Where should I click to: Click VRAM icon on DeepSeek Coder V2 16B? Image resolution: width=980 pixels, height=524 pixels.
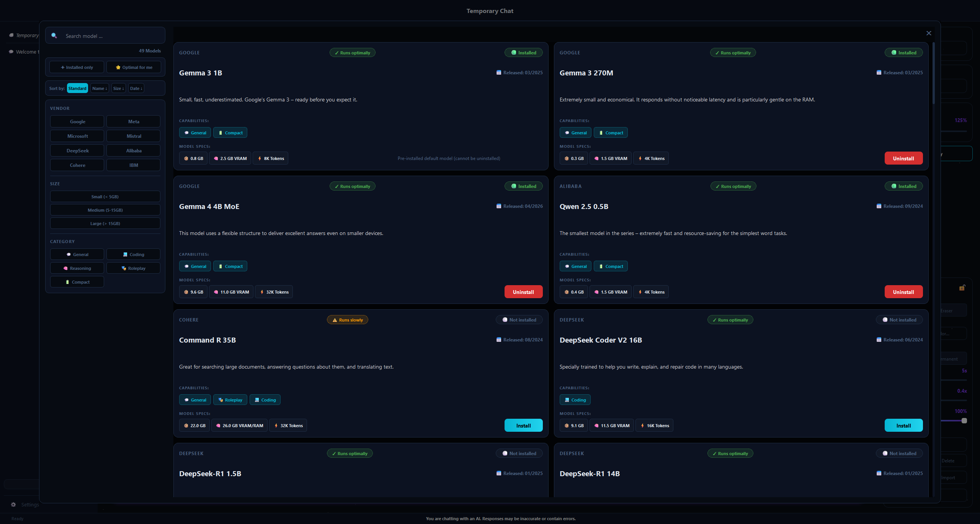596,426
